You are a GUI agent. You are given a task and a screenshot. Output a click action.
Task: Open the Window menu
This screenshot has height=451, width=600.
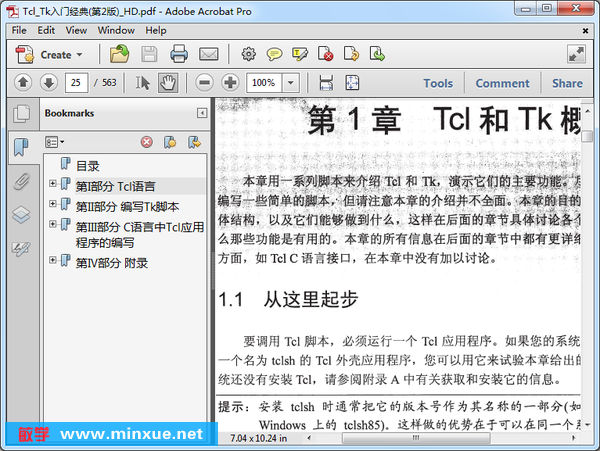(116, 30)
